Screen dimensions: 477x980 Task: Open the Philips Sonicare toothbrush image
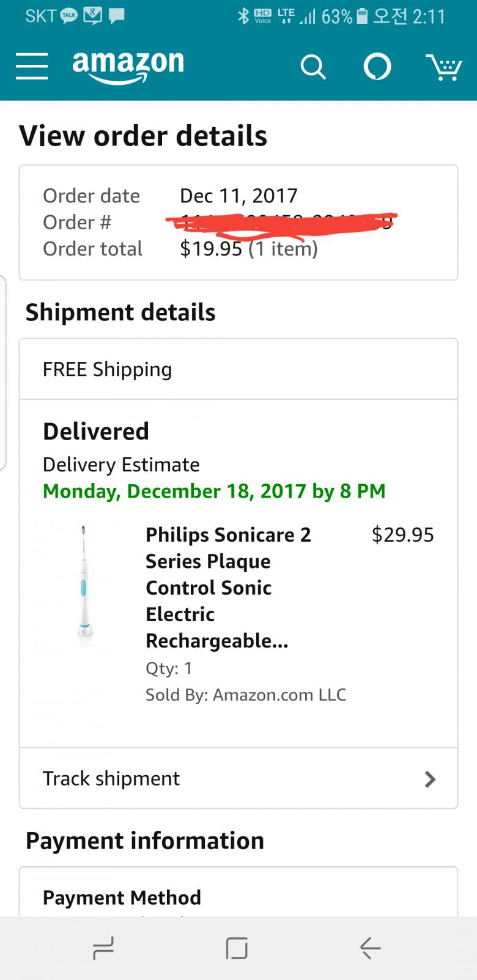[84, 581]
